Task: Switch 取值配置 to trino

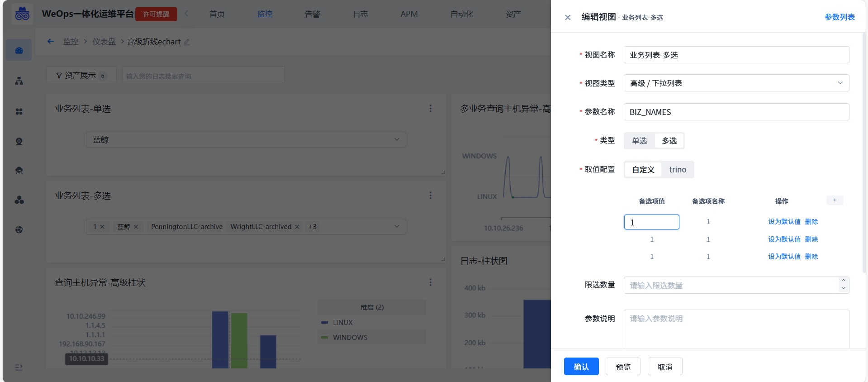Action: [677, 170]
